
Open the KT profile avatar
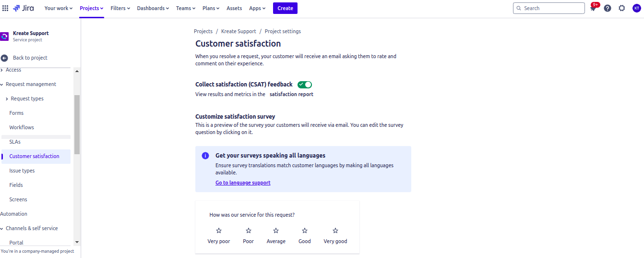click(636, 8)
